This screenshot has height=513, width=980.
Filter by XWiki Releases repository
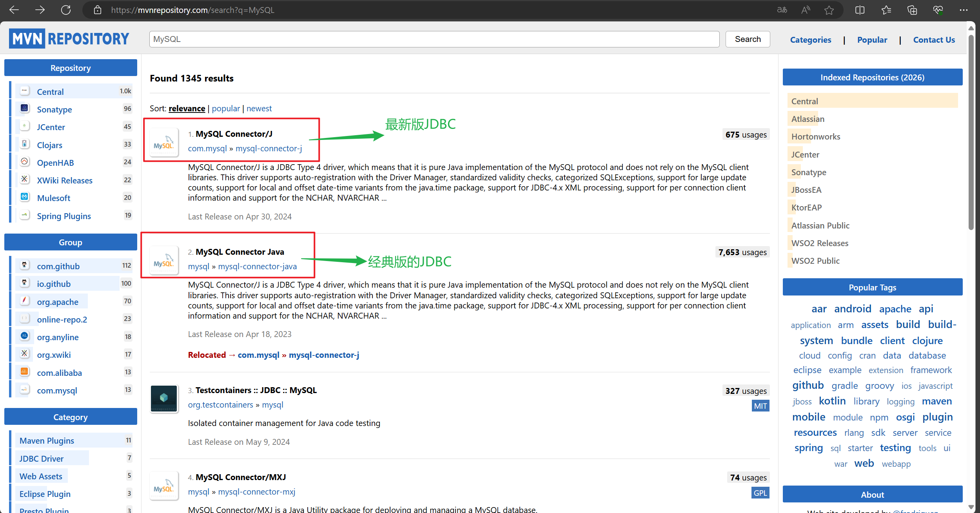point(65,181)
